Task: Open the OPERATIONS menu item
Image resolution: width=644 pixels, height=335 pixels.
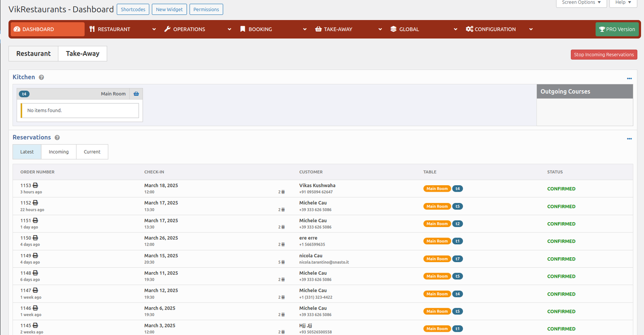Action: [x=189, y=29]
